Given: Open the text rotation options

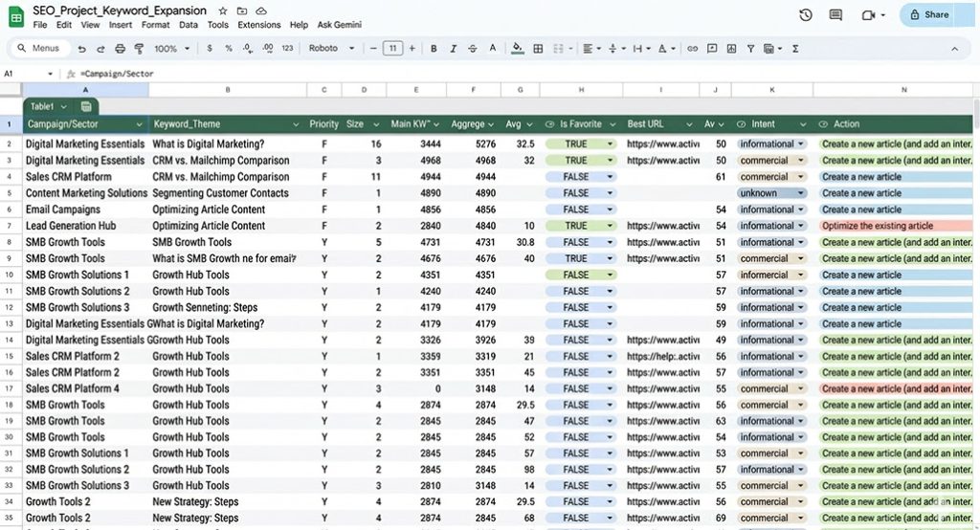Looking at the screenshot, I should [x=666, y=48].
